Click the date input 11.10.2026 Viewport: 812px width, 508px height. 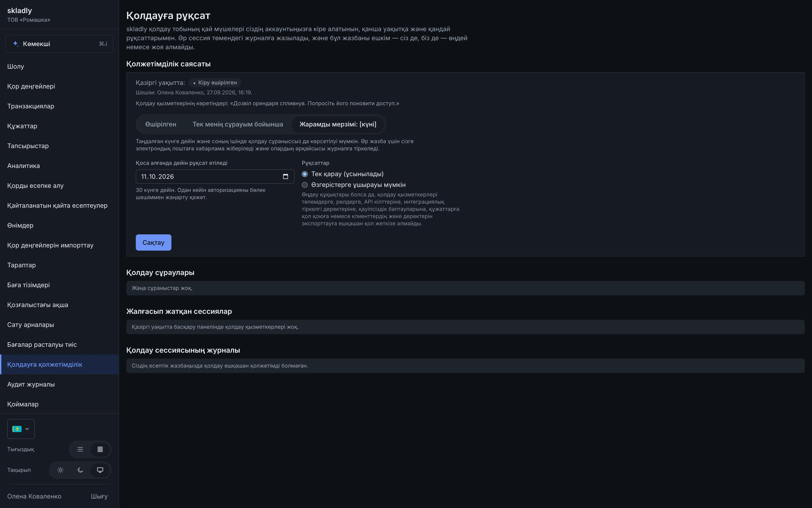click(215, 177)
